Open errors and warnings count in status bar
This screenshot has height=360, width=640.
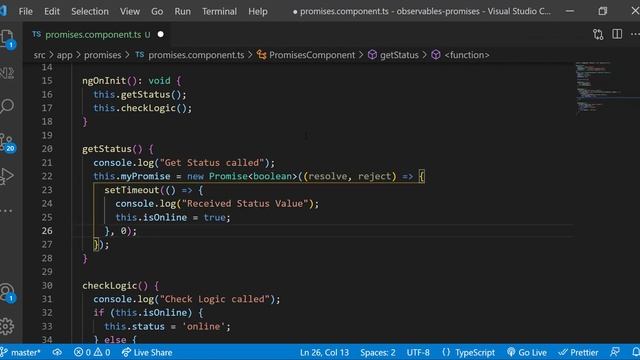click(x=92, y=352)
